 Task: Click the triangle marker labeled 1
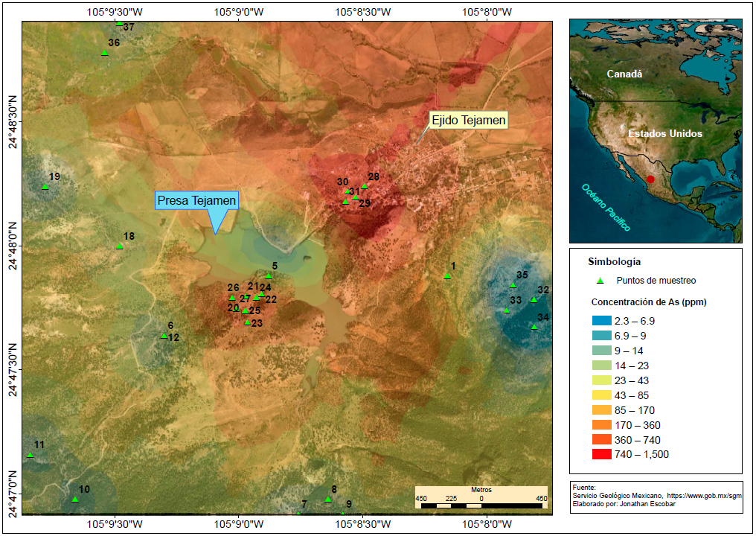click(447, 276)
